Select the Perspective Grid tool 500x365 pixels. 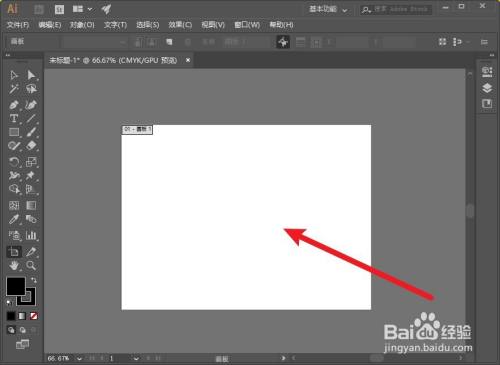31,189
